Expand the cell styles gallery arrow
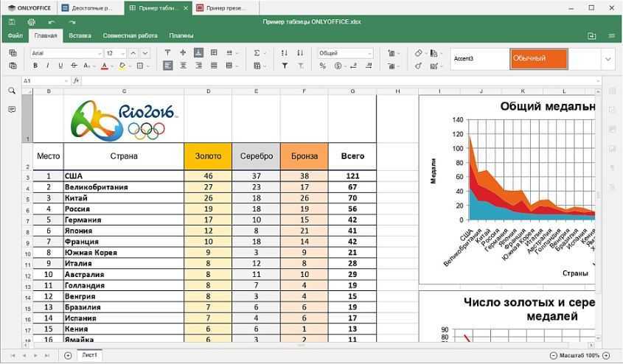 click(x=608, y=59)
